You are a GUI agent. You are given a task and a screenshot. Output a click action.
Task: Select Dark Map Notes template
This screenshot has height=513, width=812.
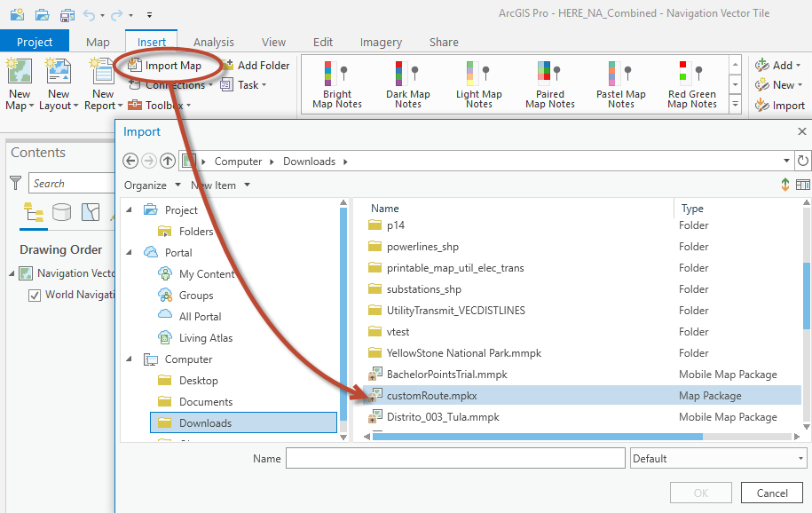(x=408, y=84)
